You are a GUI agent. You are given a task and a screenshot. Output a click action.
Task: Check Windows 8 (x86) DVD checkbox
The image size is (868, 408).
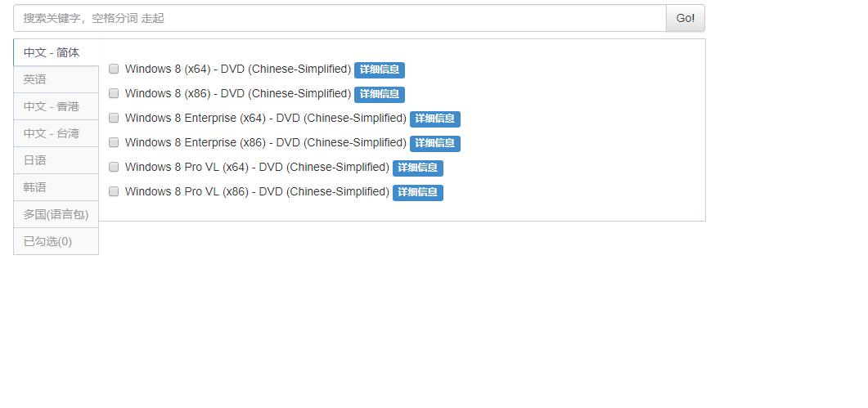[114, 93]
